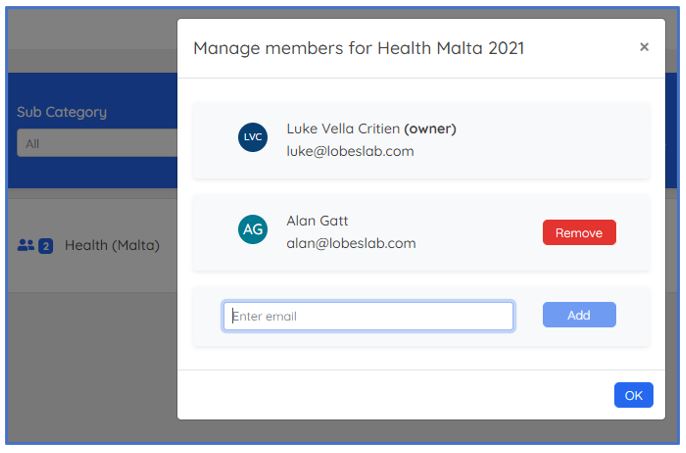Confirm with the OK button
Viewport: 686px width, 453px height.
tap(633, 395)
